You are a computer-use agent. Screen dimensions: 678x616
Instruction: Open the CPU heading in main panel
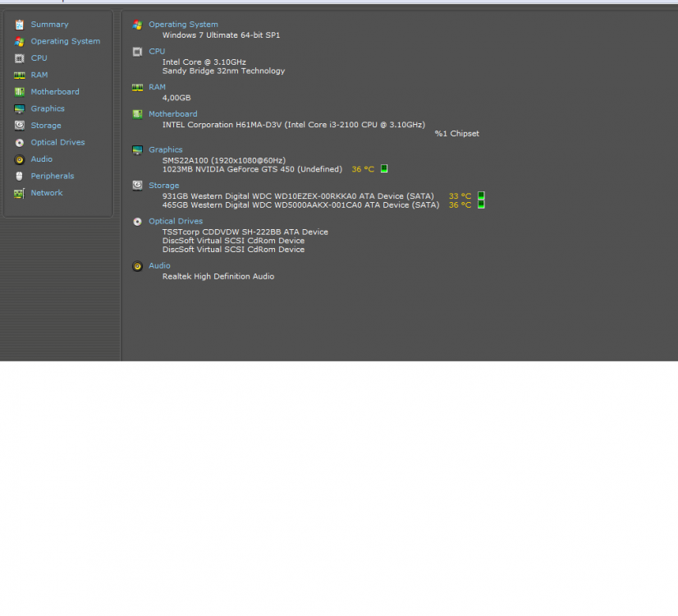157,52
